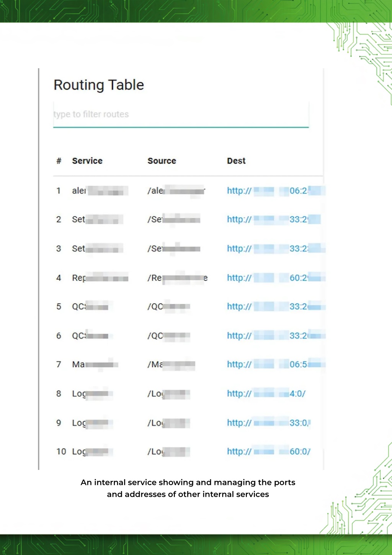This screenshot has height=555, width=392.
Task: Click the Dest column header
Action: [x=236, y=161]
